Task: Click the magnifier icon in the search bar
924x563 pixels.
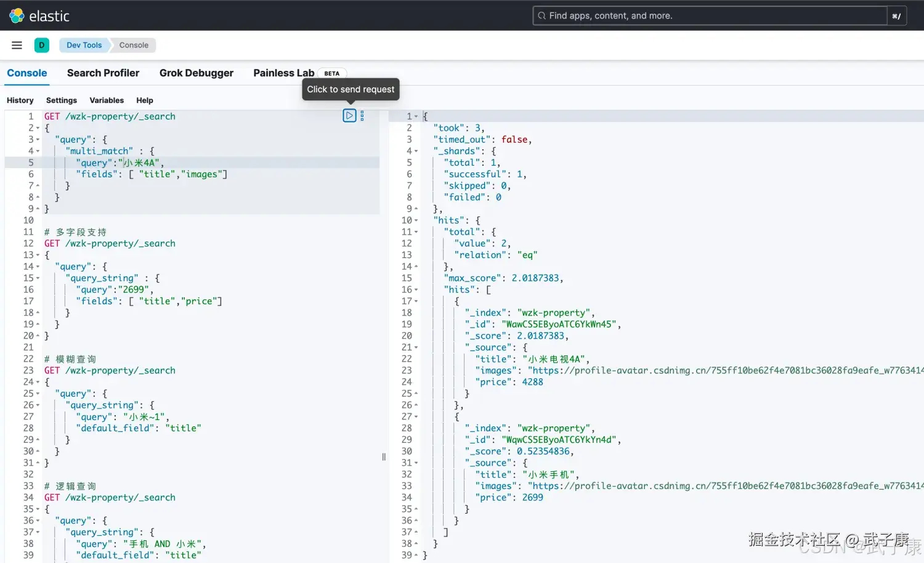Action: (542, 15)
